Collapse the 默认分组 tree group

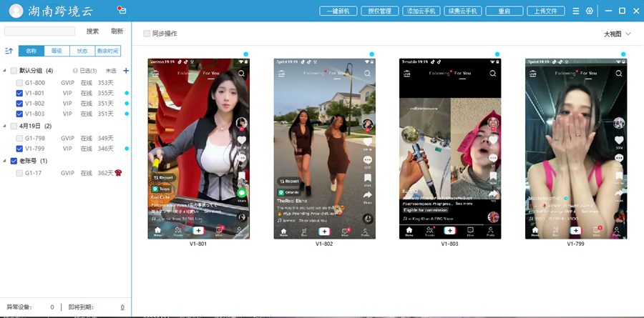[x=5, y=71]
